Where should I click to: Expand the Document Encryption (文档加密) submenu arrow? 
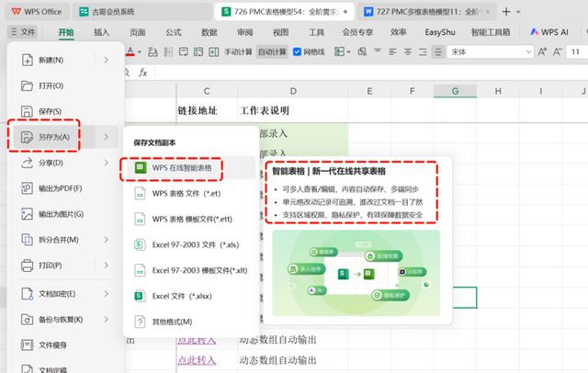pos(107,294)
